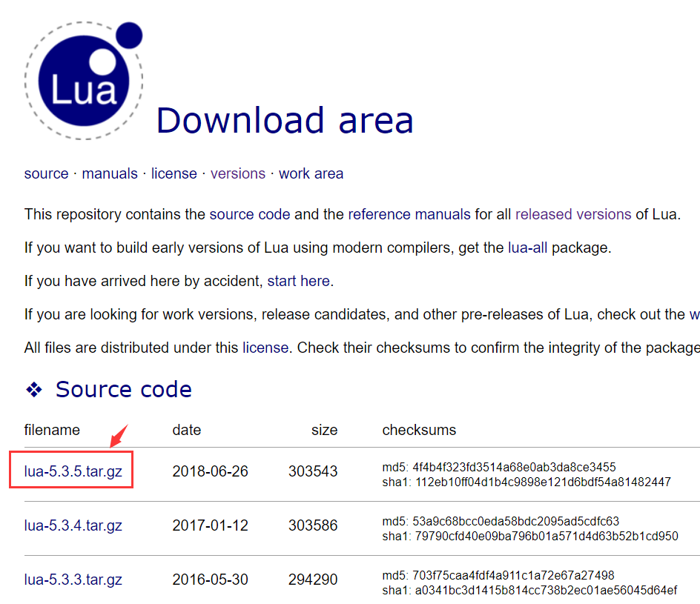Viewport: 700px width, 604px height.
Task: Click the md5 checksum for lua-5.3.5
Action: click(x=499, y=467)
